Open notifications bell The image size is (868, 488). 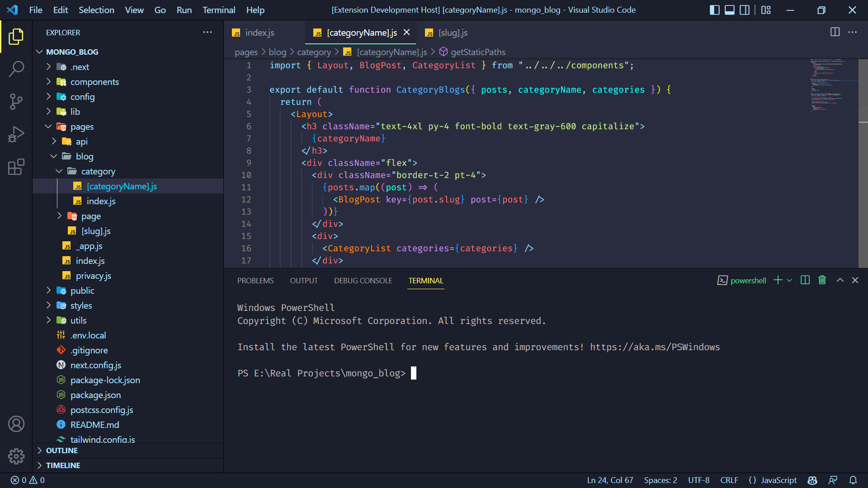pos(853,480)
